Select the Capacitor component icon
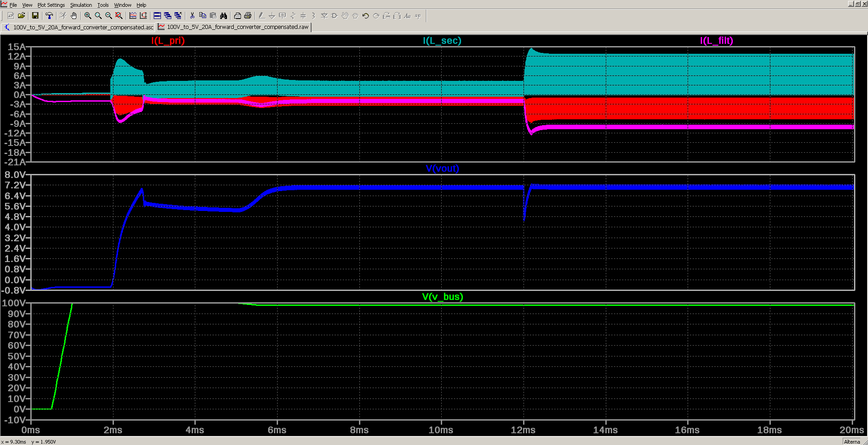 pos(303,16)
